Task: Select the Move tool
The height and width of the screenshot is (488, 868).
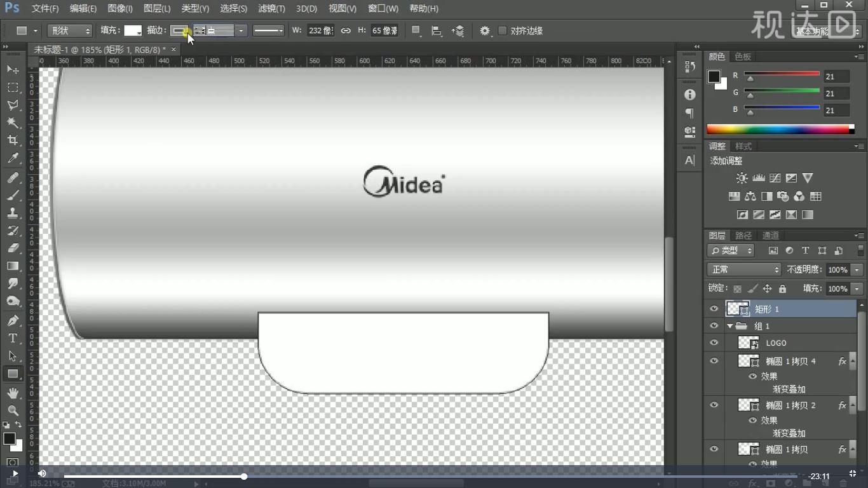Action: pyautogui.click(x=13, y=69)
